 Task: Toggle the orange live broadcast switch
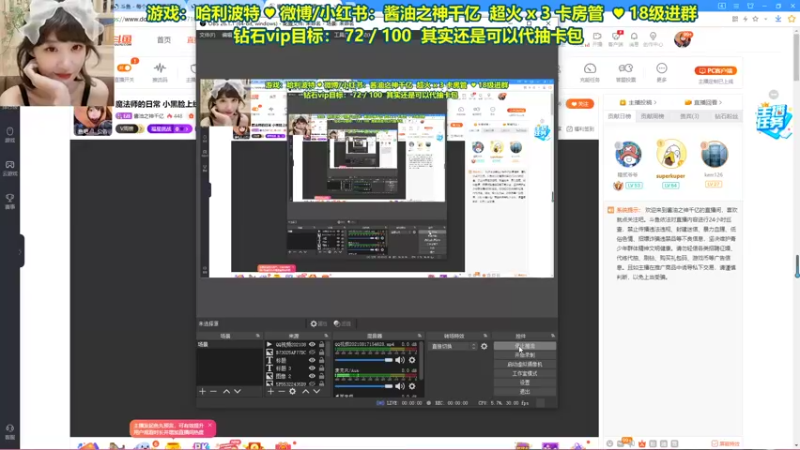click(124, 68)
